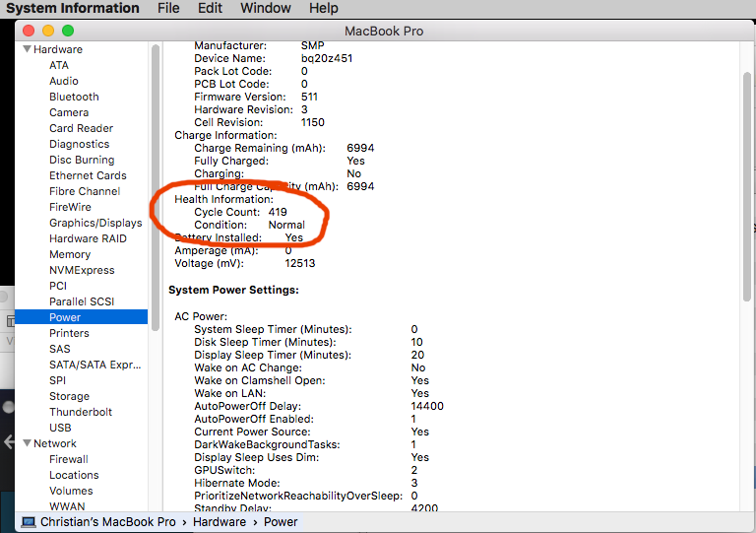
Task: Open the Window menu
Action: tap(266, 8)
